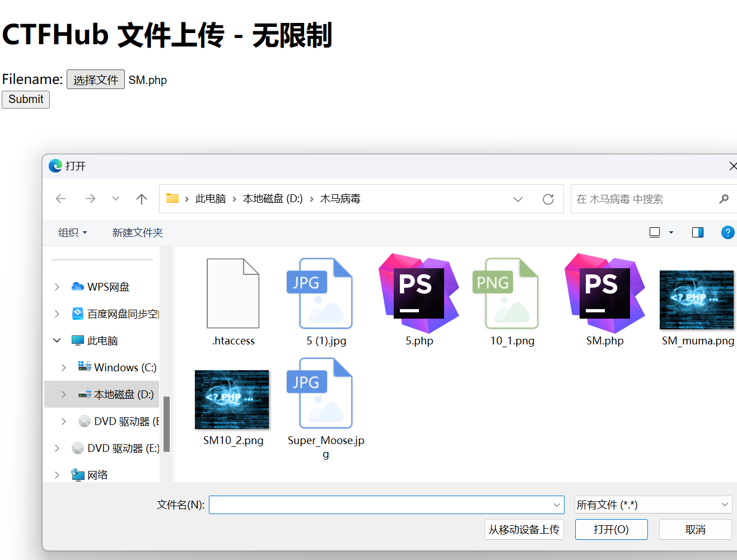The width and height of the screenshot is (737, 560).
Task: Click the search magnifier icon
Action: coord(724,199)
